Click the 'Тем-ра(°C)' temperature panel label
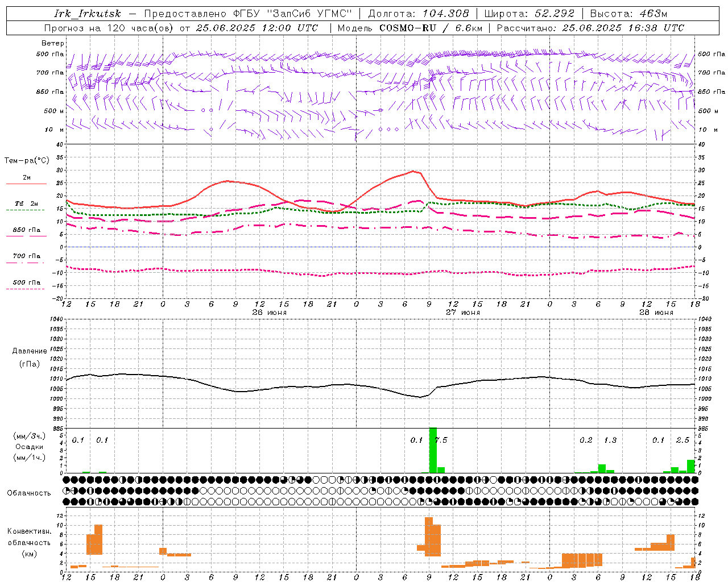This screenshot has height=582, width=728. pos(27,161)
